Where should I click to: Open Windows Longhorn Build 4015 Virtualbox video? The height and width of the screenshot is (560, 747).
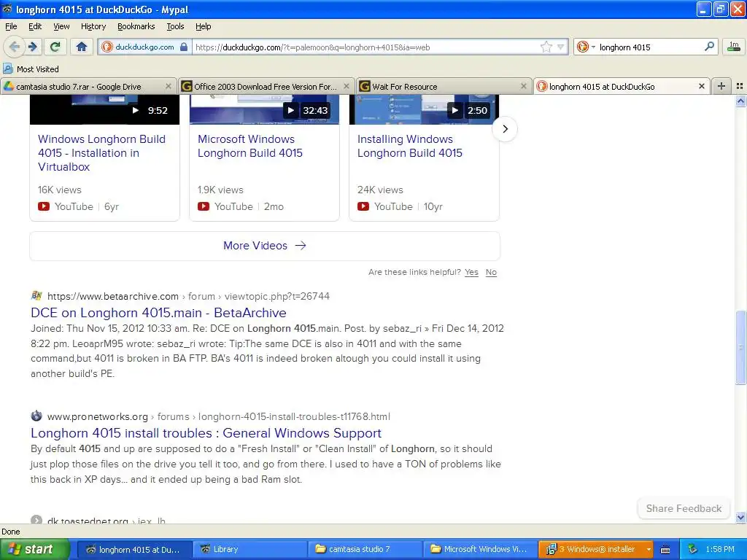pyautogui.click(x=102, y=153)
